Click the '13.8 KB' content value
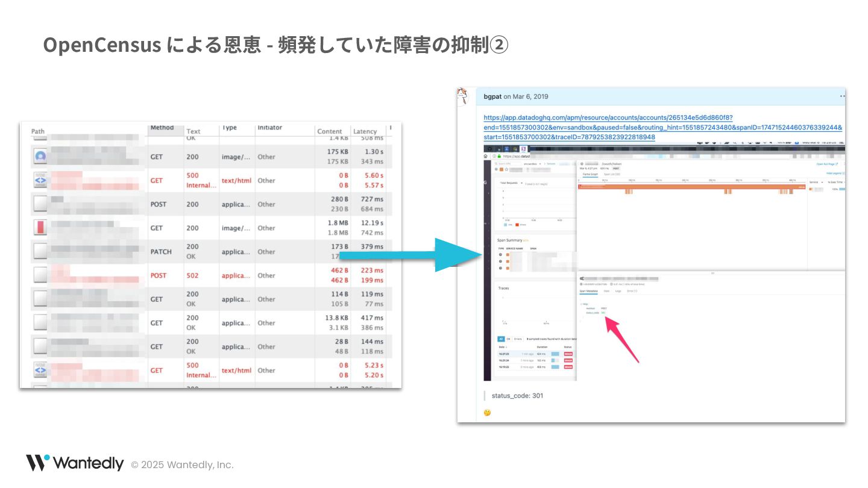The width and height of the screenshot is (868, 488). [336, 318]
